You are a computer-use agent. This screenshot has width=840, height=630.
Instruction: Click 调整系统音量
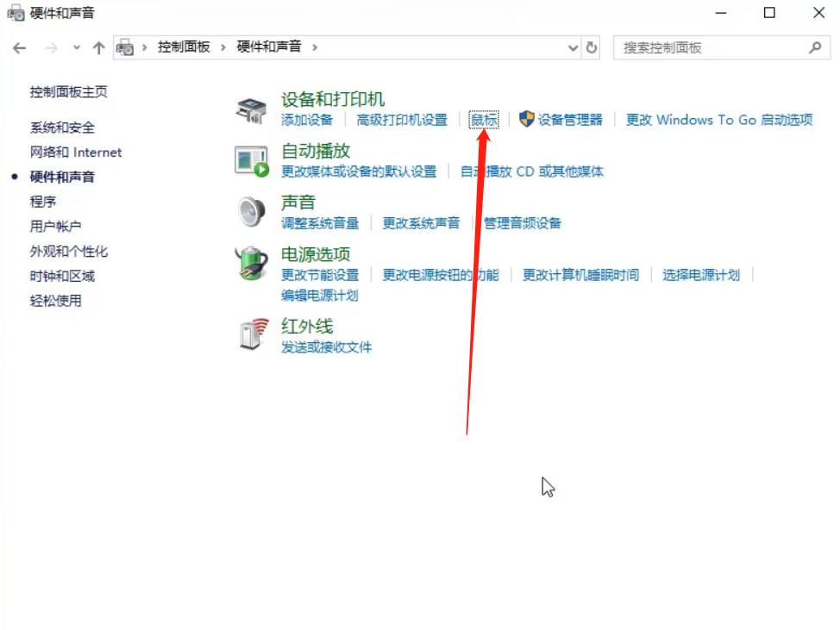tap(320, 223)
